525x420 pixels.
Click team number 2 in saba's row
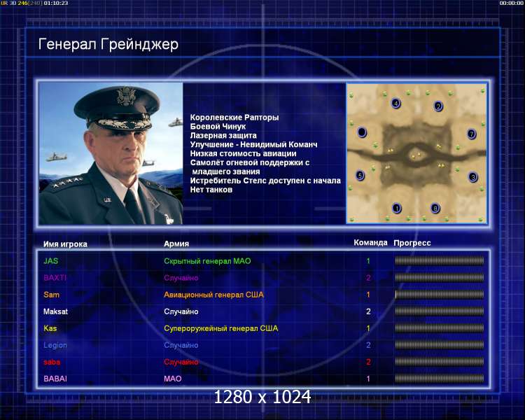368,362
